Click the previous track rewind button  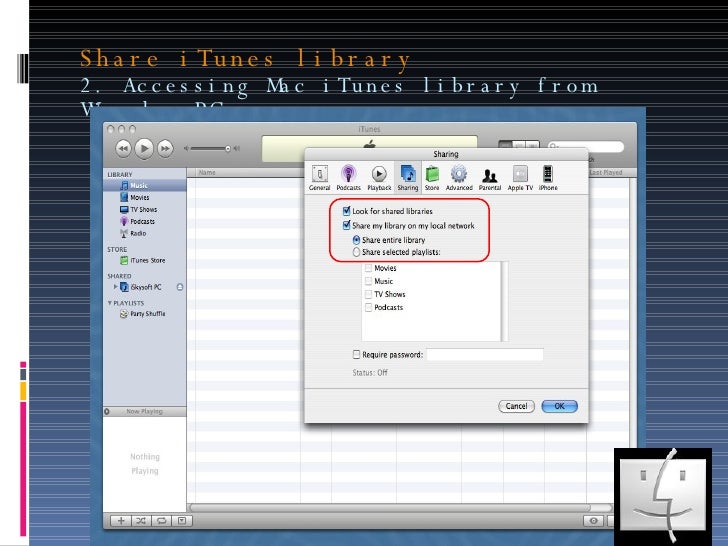point(124,149)
